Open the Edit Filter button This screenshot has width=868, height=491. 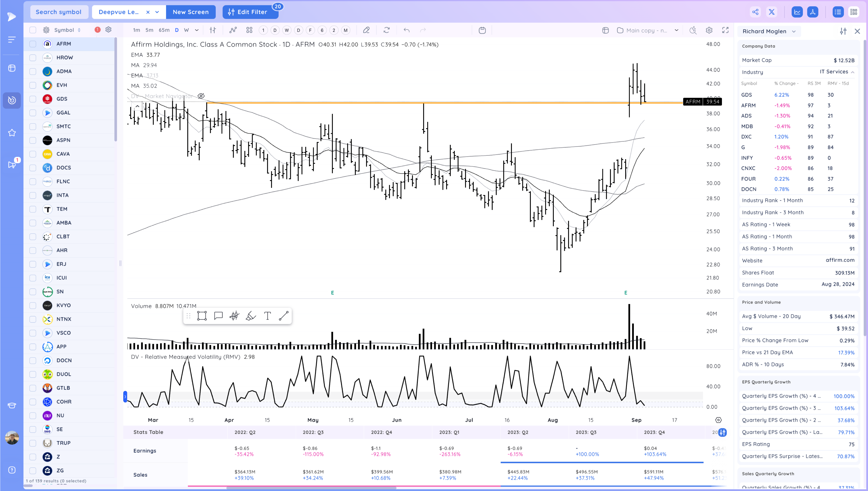250,12
